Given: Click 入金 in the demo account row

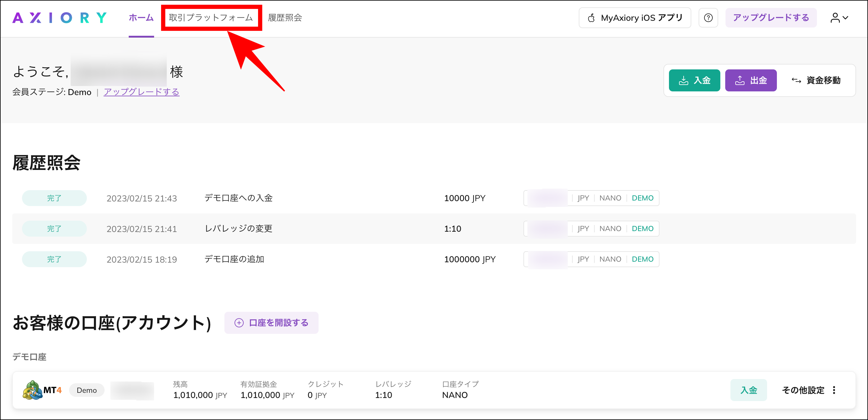Looking at the screenshot, I should (x=748, y=390).
